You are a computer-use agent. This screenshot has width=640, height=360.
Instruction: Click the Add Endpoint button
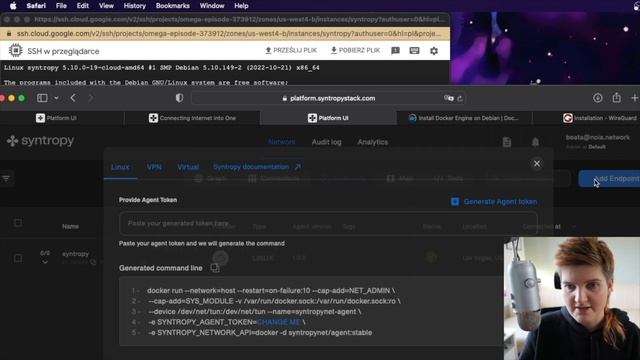(609, 179)
